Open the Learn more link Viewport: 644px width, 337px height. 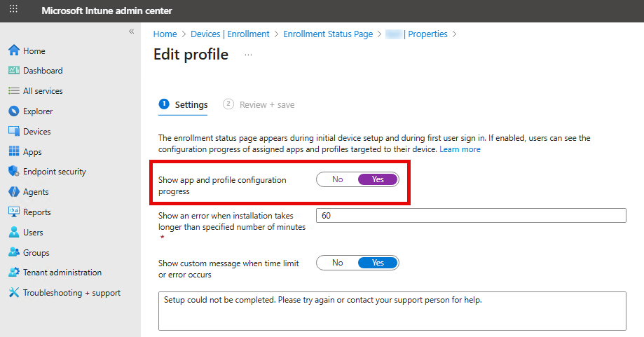pyautogui.click(x=460, y=149)
